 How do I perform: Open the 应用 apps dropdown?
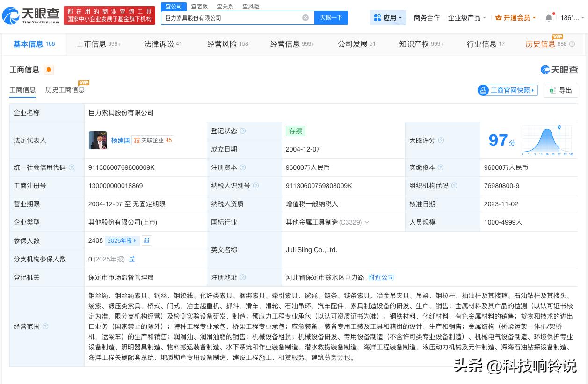388,18
